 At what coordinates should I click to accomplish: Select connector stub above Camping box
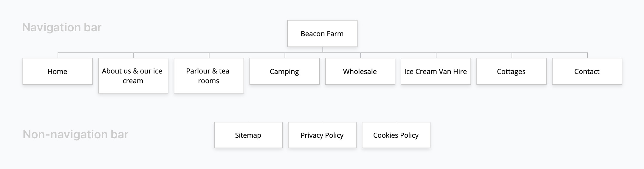pos(285,55)
